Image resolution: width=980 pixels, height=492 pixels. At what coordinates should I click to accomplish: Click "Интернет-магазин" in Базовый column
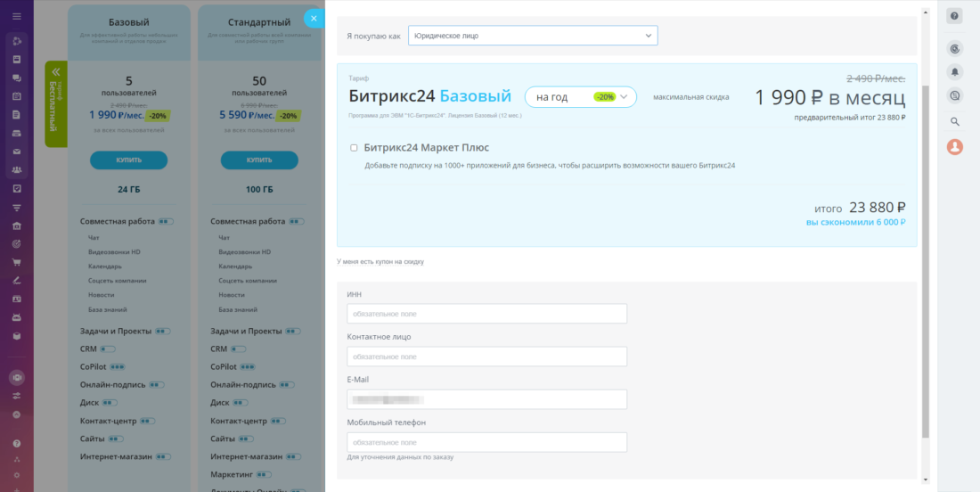point(116,457)
